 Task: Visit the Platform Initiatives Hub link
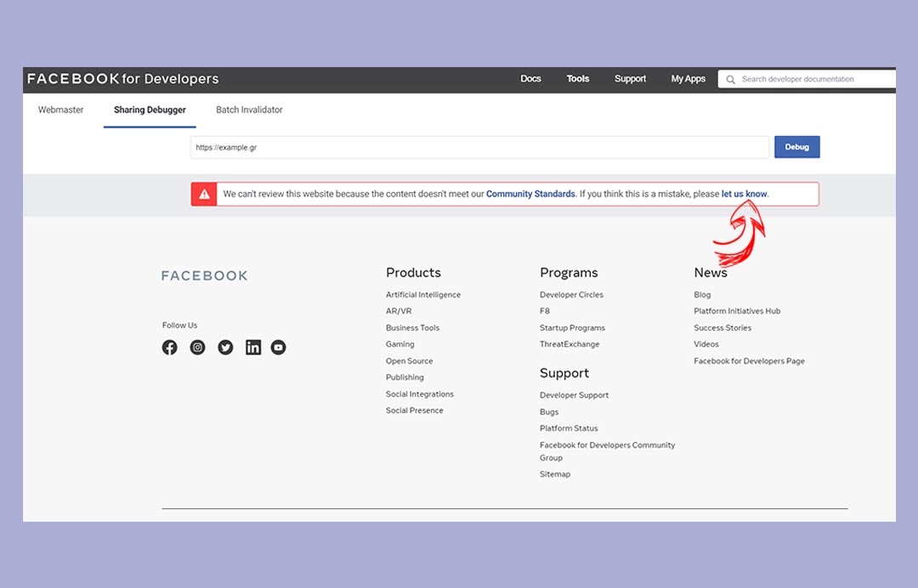[x=736, y=311]
